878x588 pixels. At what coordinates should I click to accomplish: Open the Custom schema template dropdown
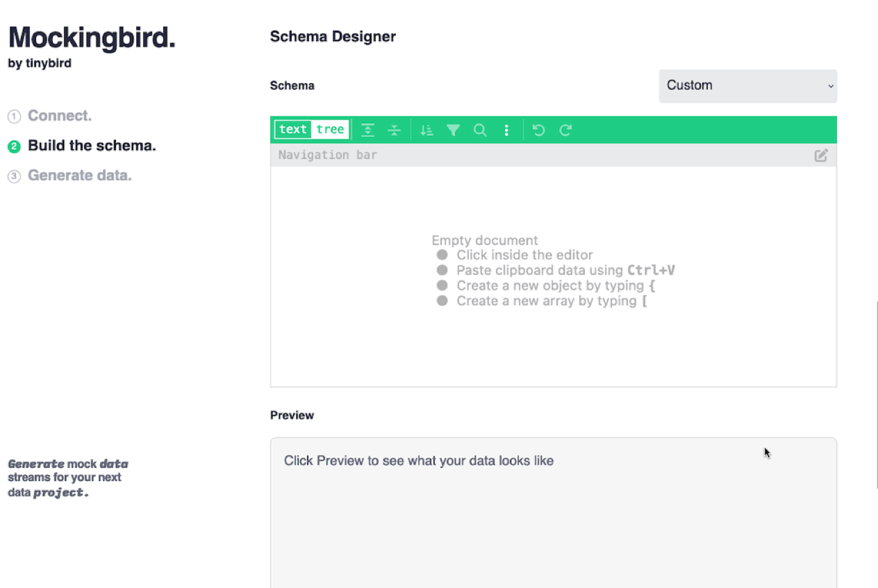(747, 85)
